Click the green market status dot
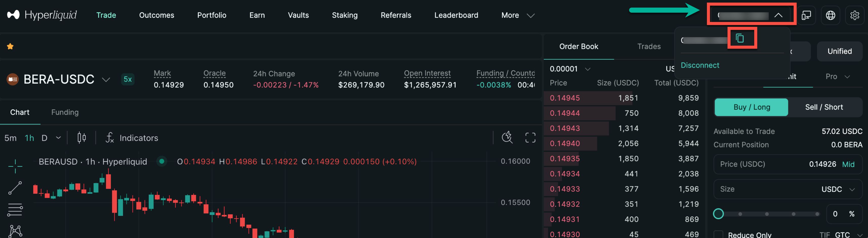Viewport: 868px width, 238px height. tap(162, 162)
